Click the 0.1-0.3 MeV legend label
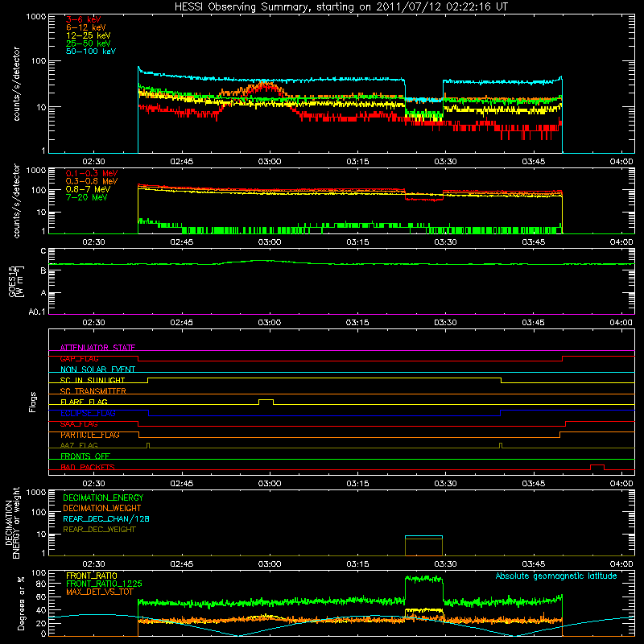 tap(92, 173)
